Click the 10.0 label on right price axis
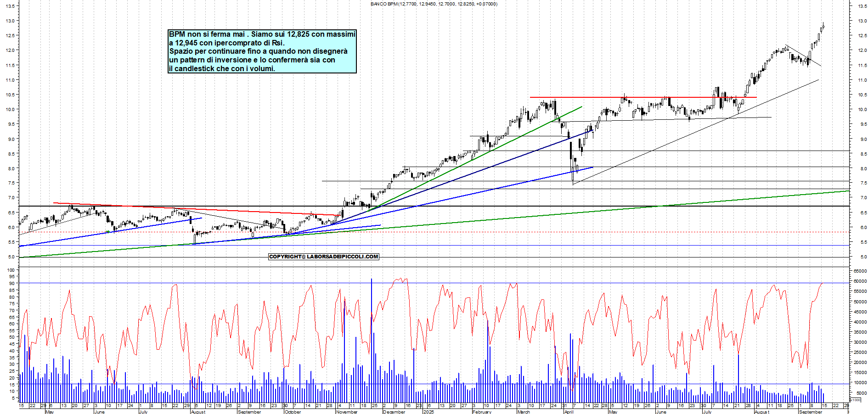868x414 pixels. point(862,110)
